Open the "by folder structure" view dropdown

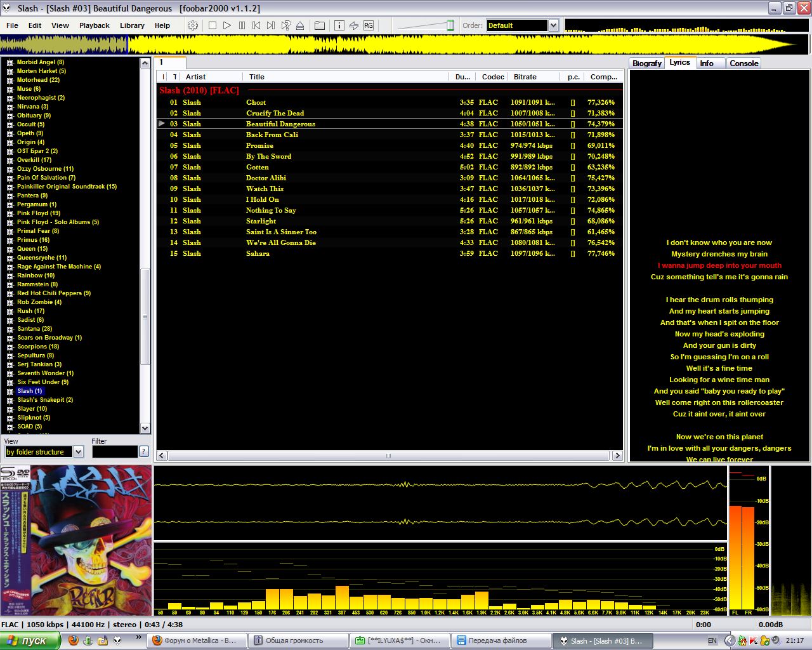78,451
